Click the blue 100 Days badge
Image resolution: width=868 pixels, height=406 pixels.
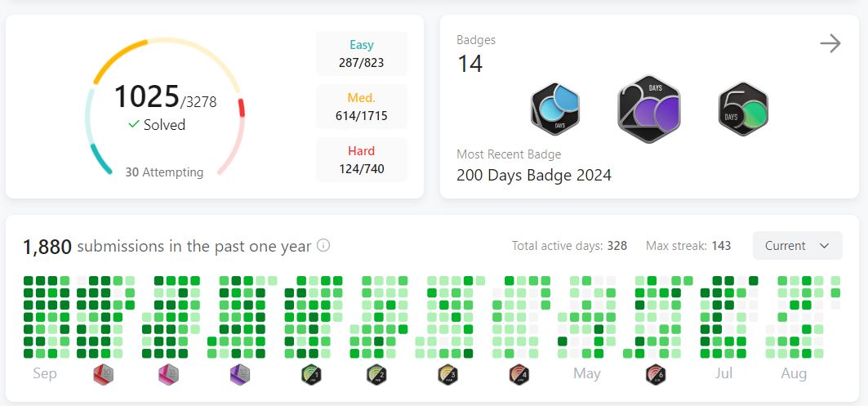(x=555, y=109)
